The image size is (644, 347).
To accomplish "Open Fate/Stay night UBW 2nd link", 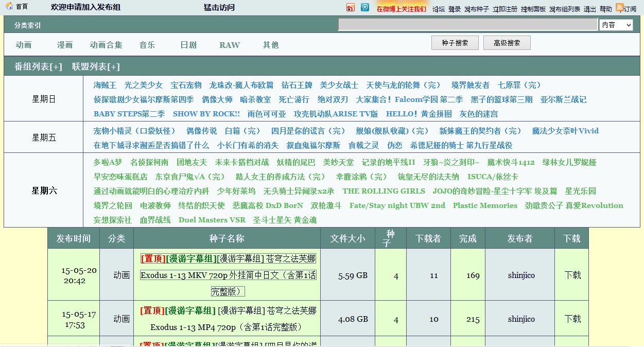I will point(397,205).
